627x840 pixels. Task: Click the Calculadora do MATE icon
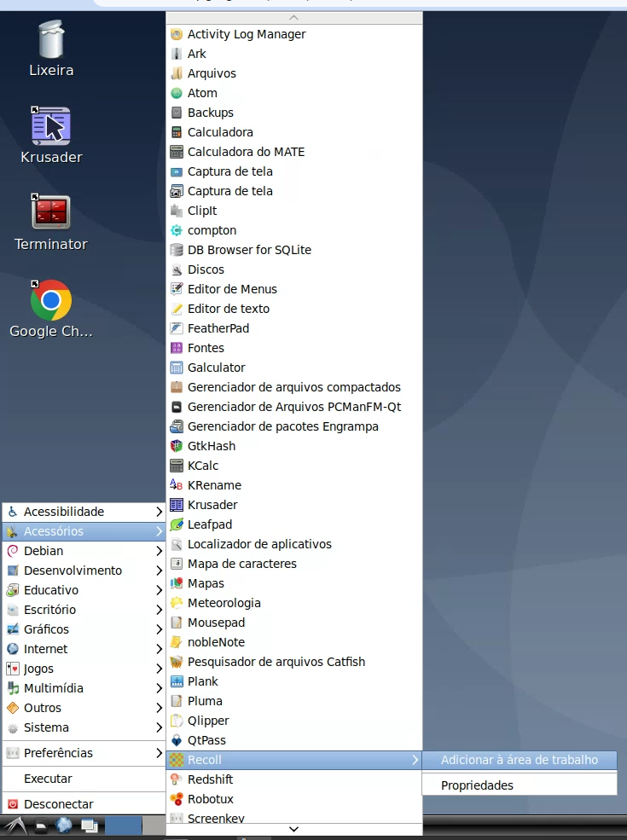(x=177, y=152)
